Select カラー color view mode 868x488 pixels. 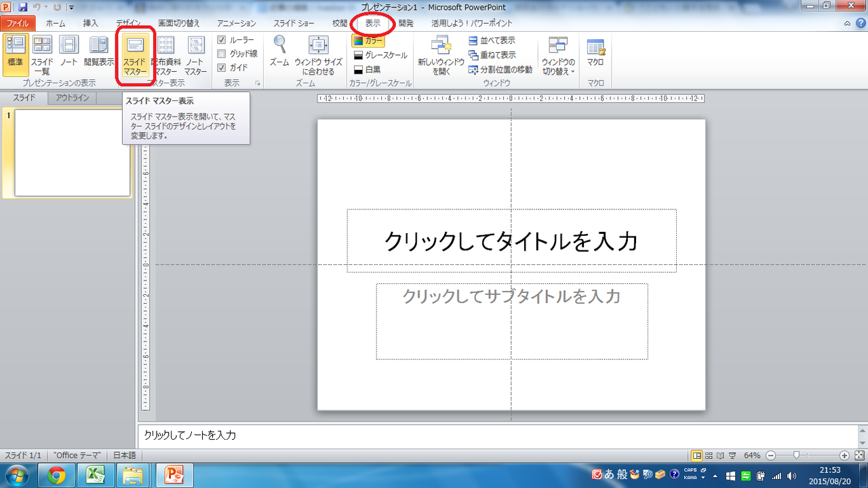pyautogui.click(x=368, y=41)
